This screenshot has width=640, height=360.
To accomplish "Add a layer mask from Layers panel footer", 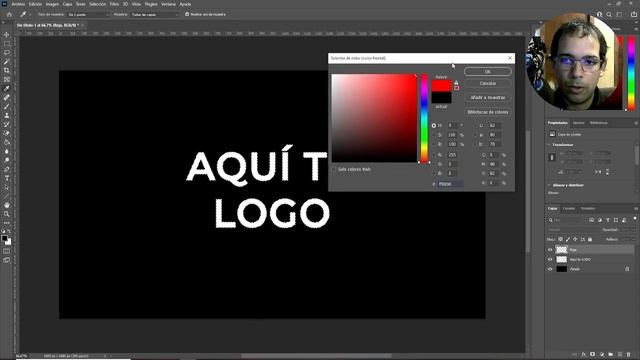I will pyautogui.click(x=593, y=354).
